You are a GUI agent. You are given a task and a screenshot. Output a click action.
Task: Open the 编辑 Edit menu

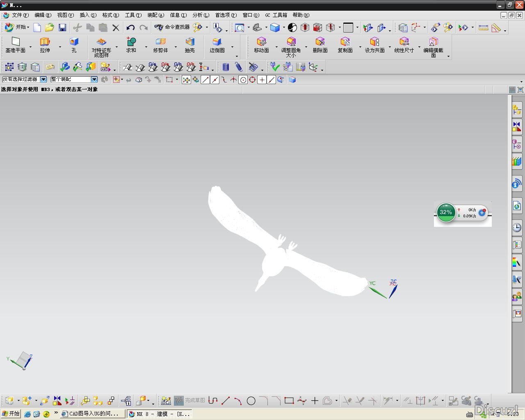[43, 15]
